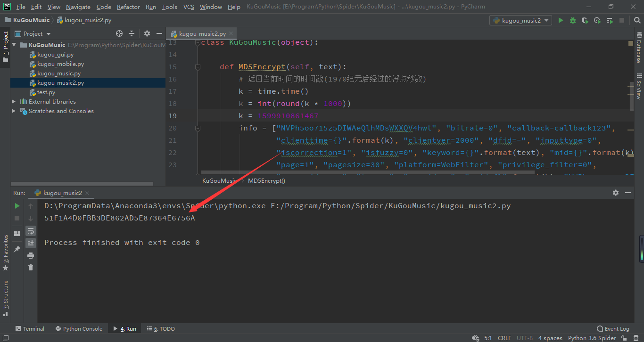Select the kugou_music2.py editor tab

coord(202,33)
